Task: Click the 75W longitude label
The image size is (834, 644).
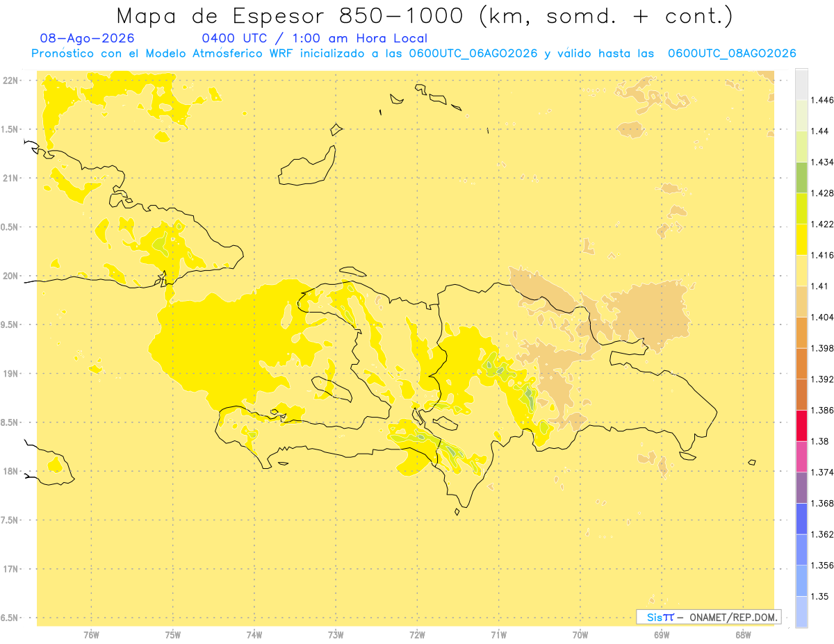Action: [172, 635]
